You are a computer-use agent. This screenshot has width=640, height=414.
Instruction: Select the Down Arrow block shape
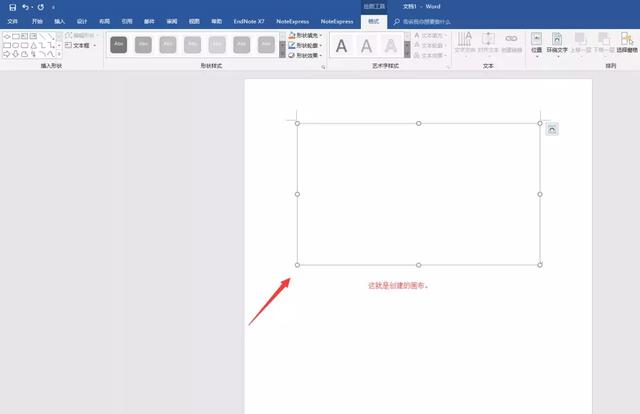coord(16,54)
